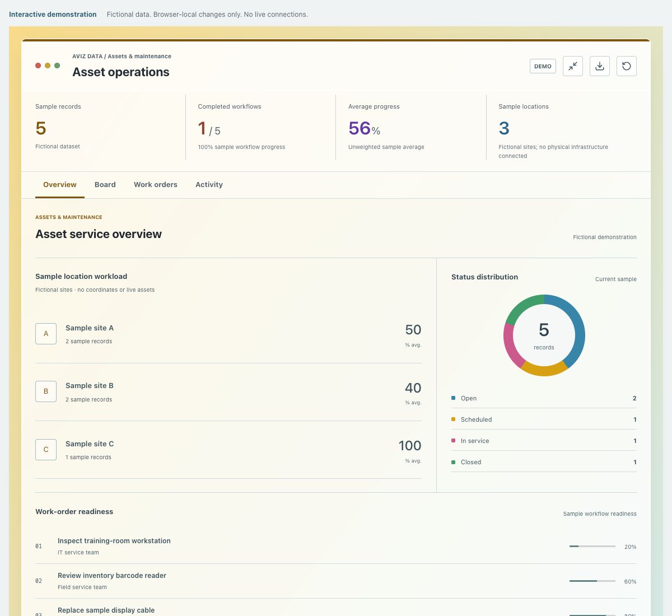Click Inspect training-room workstation work order
The height and width of the screenshot is (616, 672).
point(114,541)
